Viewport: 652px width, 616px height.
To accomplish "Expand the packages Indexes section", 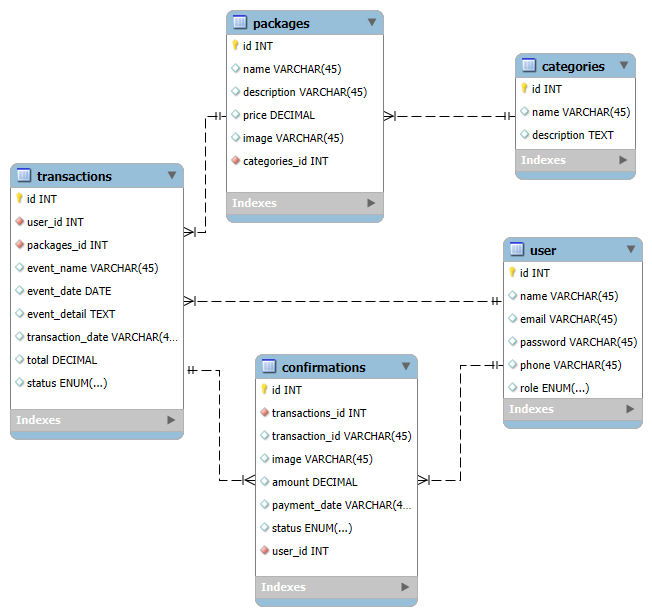I will (x=371, y=203).
